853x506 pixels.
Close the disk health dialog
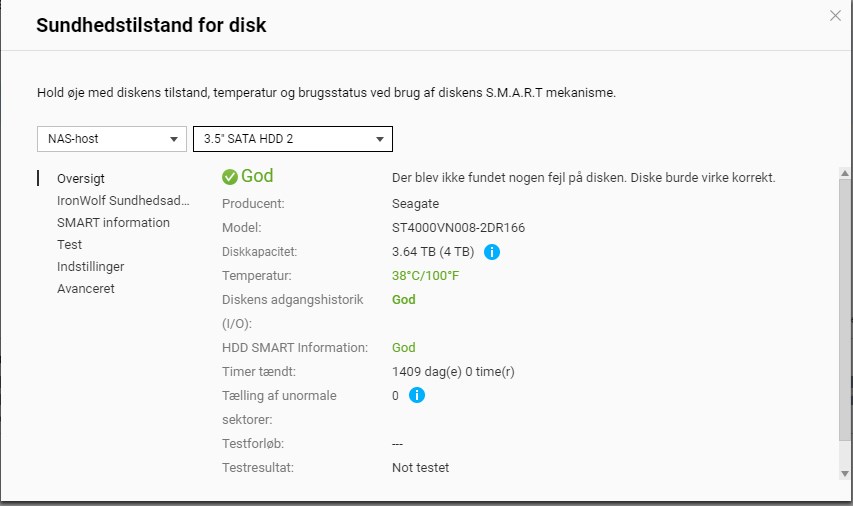[x=835, y=16]
